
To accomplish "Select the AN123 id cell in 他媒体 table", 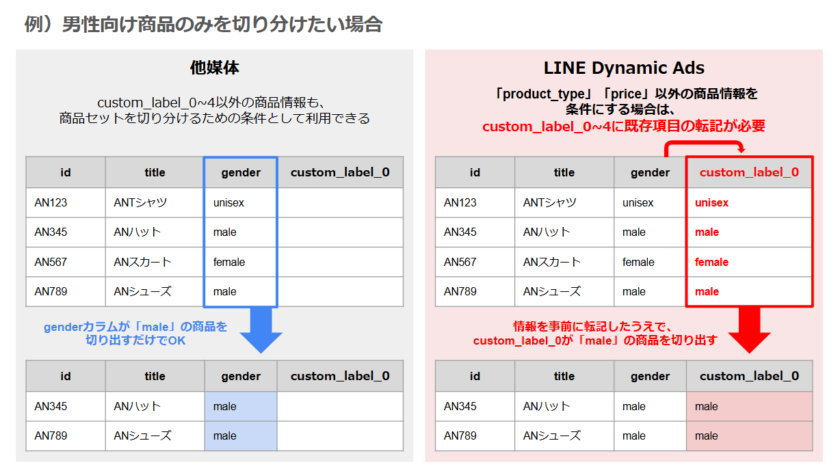I will coord(65,203).
